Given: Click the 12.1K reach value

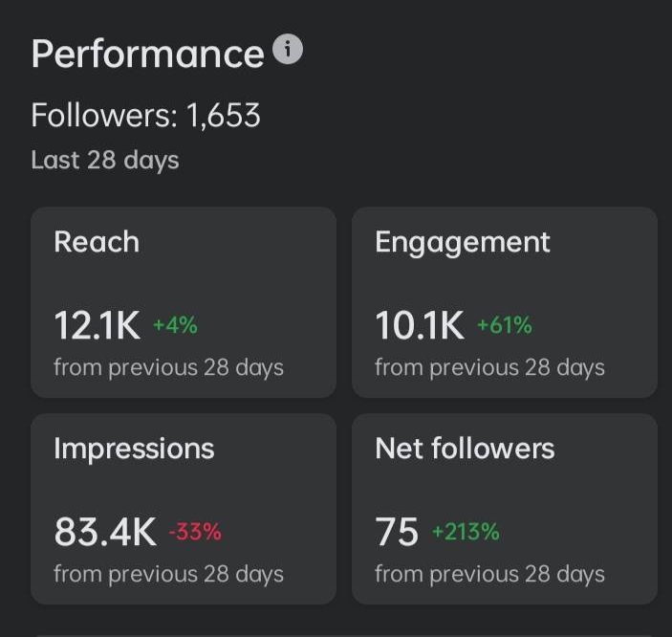Looking at the screenshot, I should (x=98, y=326).
